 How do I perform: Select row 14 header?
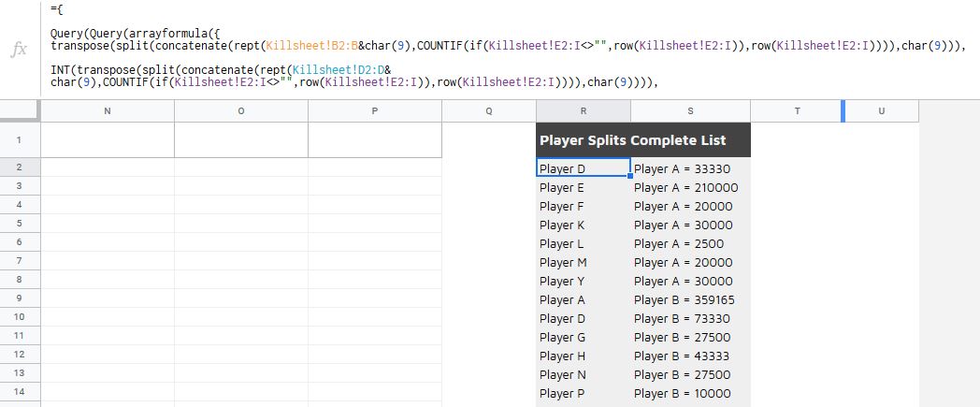[x=20, y=393]
